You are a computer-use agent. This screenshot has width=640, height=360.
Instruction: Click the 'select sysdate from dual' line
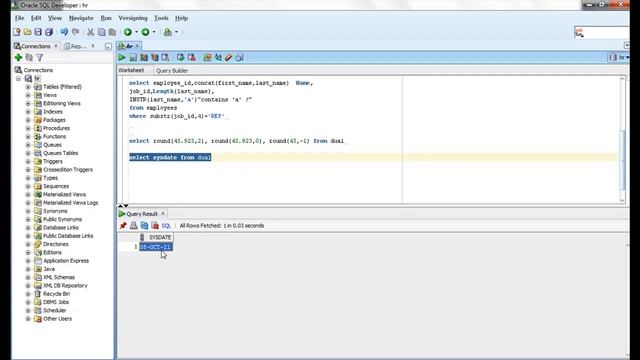tap(170, 158)
